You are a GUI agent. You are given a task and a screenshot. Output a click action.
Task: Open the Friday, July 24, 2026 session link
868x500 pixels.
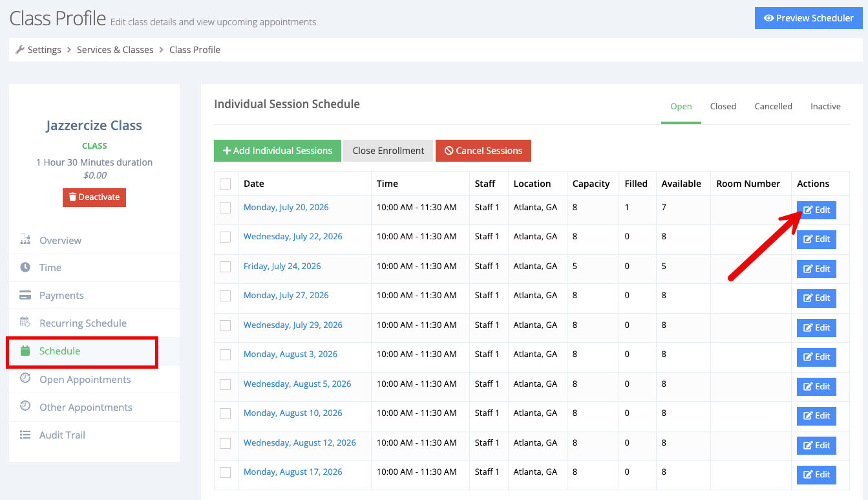click(x=282, y=266)
